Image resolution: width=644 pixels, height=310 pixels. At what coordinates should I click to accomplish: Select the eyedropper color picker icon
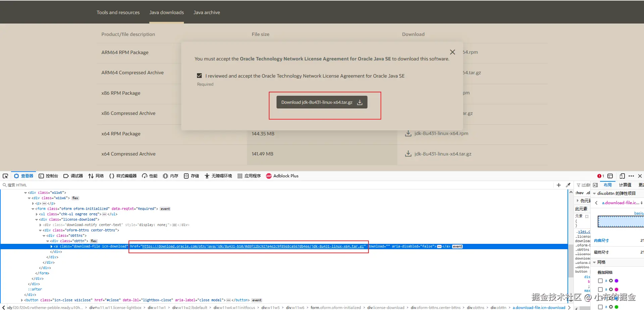pos(568,185)
